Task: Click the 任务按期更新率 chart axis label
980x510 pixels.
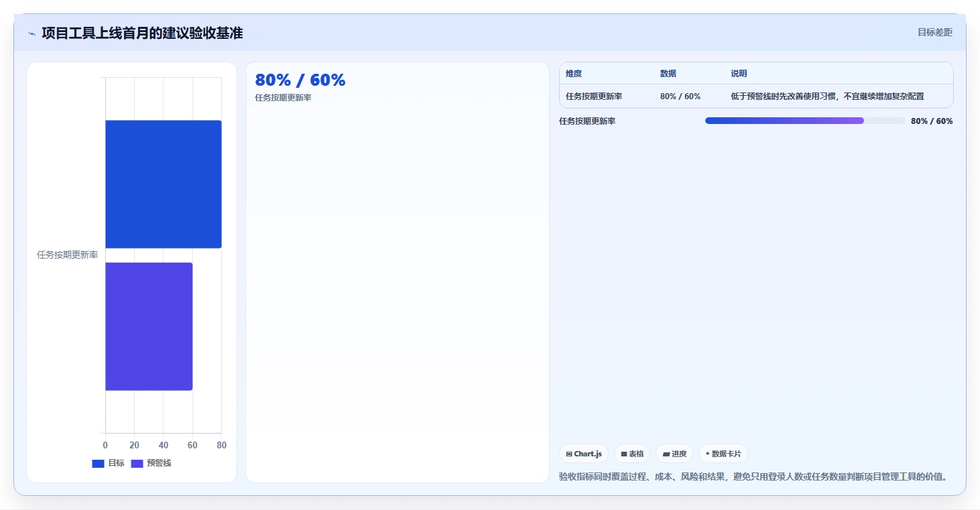Action: click(67, 255)
